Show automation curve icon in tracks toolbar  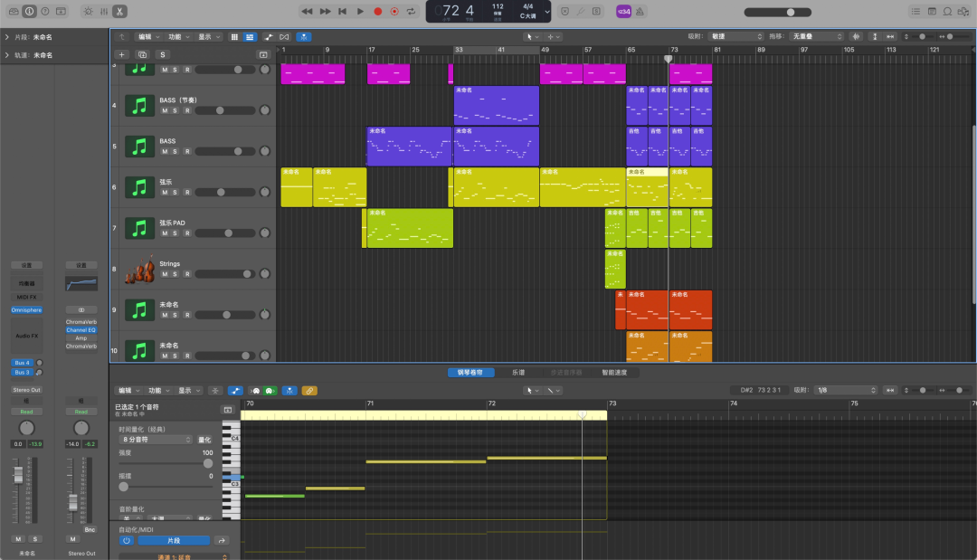click(x=269, y=37)
